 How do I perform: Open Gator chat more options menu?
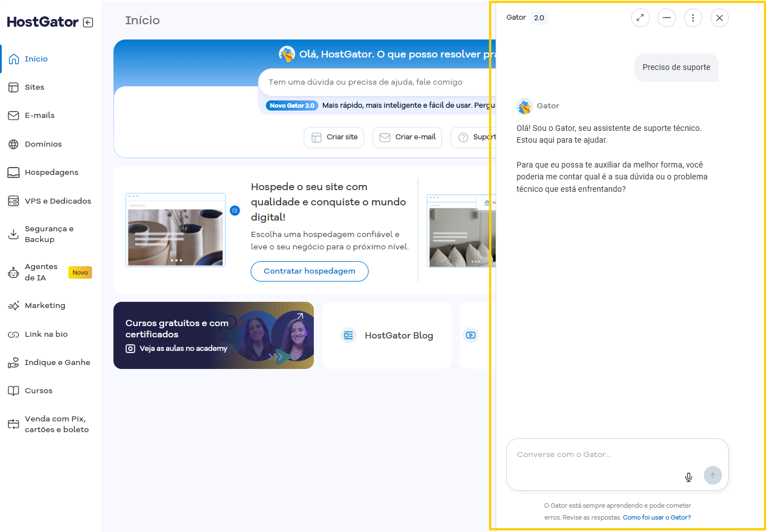(x=693, y=18)
